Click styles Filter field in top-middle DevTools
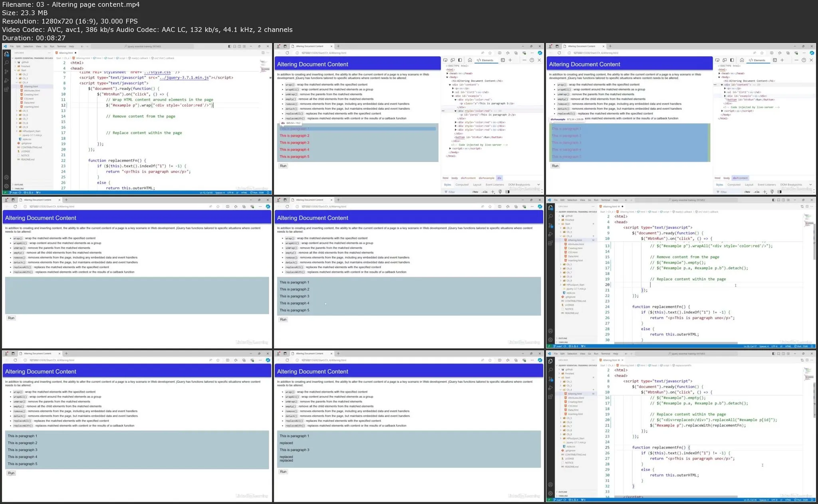The height and width of the screenshot is (504, 818). pos(458,192)
